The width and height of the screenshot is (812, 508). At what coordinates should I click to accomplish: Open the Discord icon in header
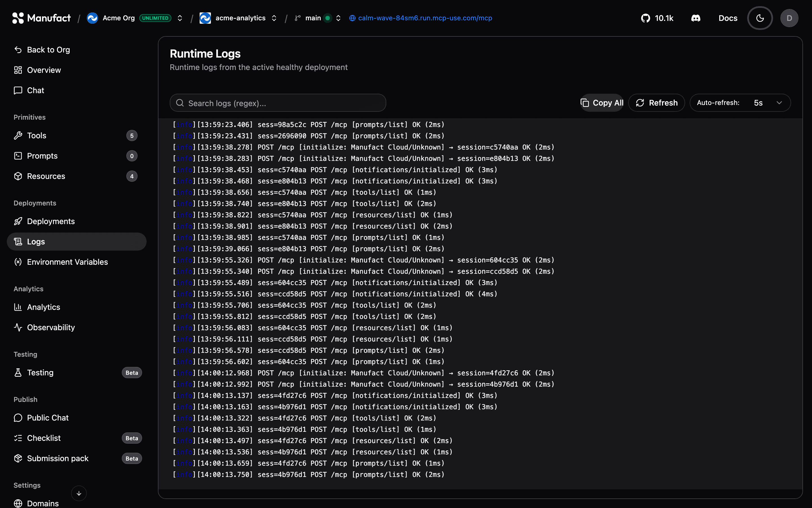[x=696, y=18]
